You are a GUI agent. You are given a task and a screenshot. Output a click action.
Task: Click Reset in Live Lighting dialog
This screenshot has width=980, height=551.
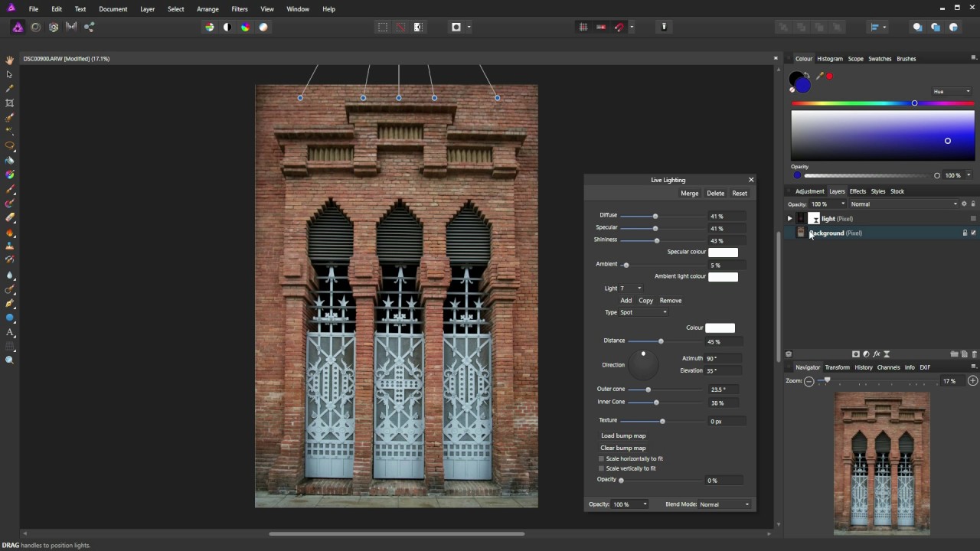click(740, 194)
